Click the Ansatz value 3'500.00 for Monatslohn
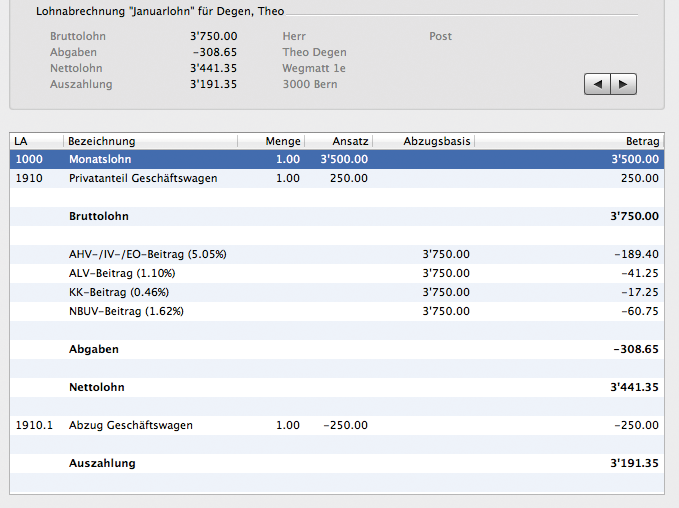This screenshot has width=679, height=508. coord(343,159)
